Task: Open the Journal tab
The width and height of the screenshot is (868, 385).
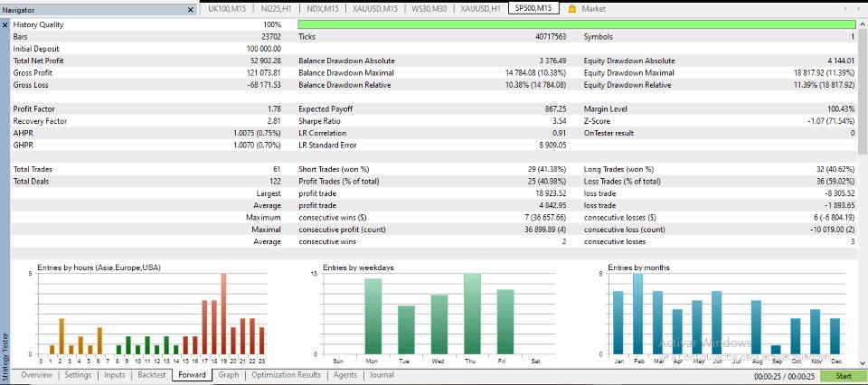Action: [382, 375]
